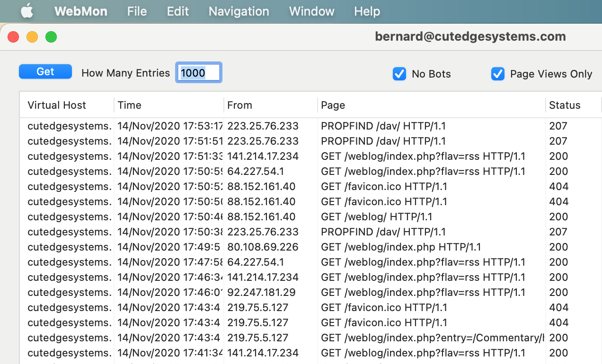Screen dimensions: 602x364
Task: Open the Edit menu
Action: point(178,11)
